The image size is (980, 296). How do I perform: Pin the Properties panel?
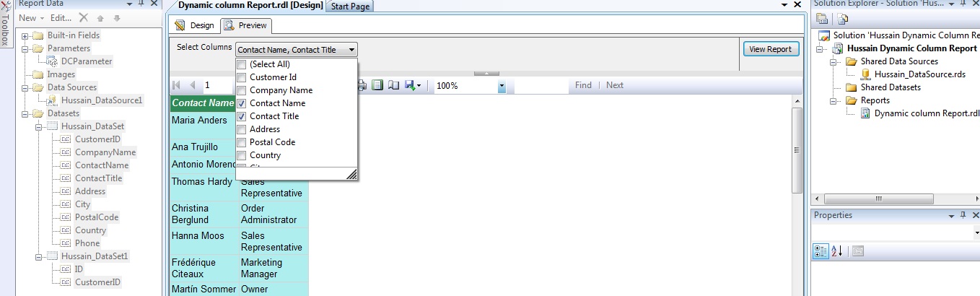(963, 215)
